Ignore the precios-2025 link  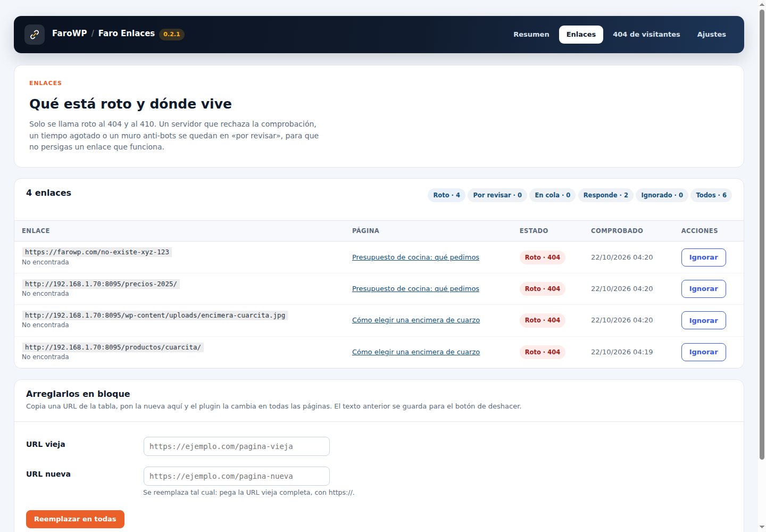pos(703,289)
